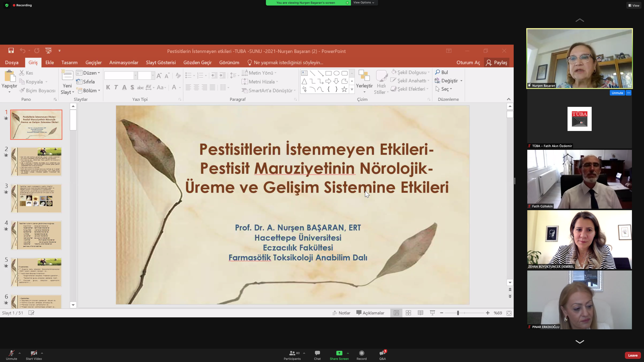Open the Dosya file tab
Image resolution: width=644 pixels, height=362 pixels.
click(x=12, y=62)
